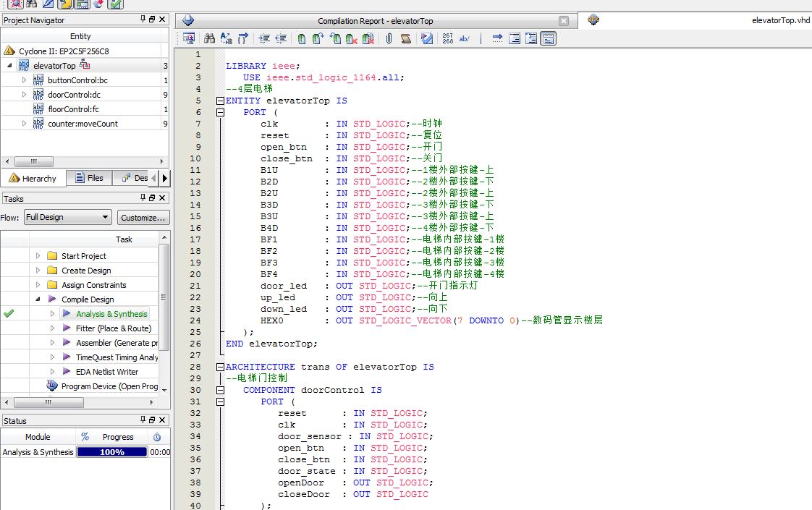Open the Flow dropdown showing Full Design
Viewport: 812px width, 510px height.
68,217
